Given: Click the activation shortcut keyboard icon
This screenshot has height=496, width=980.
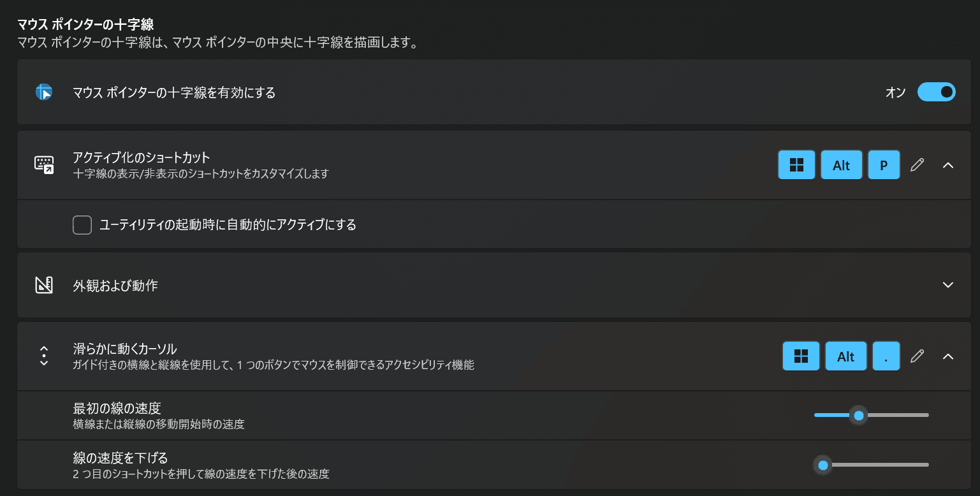Looking at the screenshot, I should tap(43, 164).
